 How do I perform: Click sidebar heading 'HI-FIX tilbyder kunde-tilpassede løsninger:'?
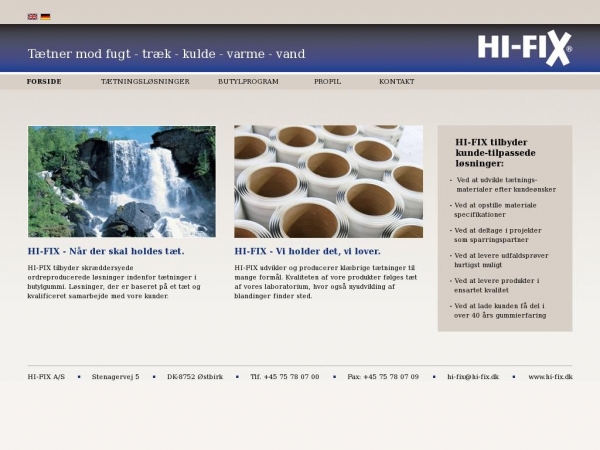495,153
